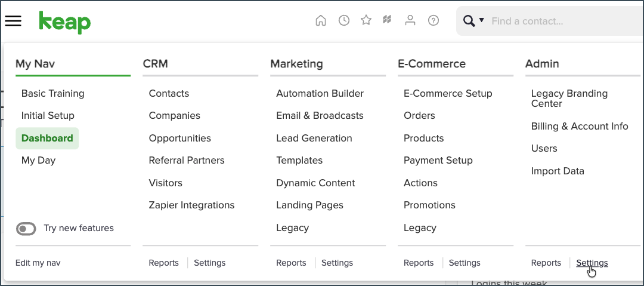Open Reports under CRM
Viewport: 644px width, 286px height.
coord(164,263)
